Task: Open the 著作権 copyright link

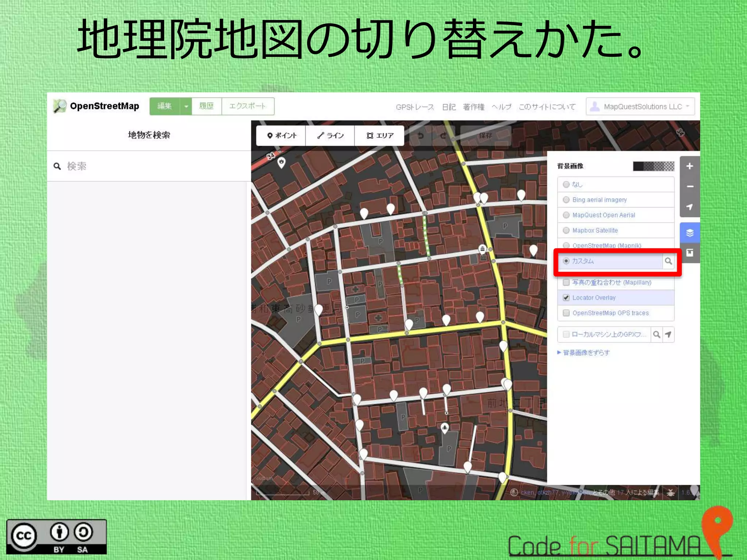Action: pos(473,107)
